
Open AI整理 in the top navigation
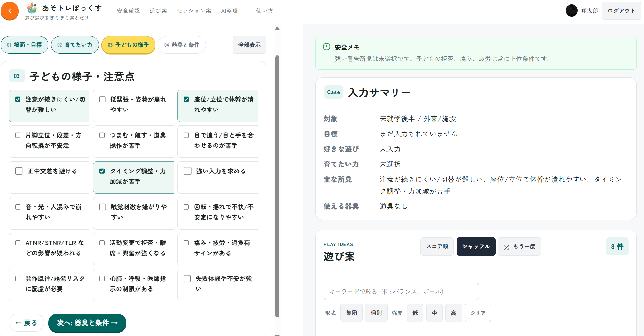pos(229,11)
